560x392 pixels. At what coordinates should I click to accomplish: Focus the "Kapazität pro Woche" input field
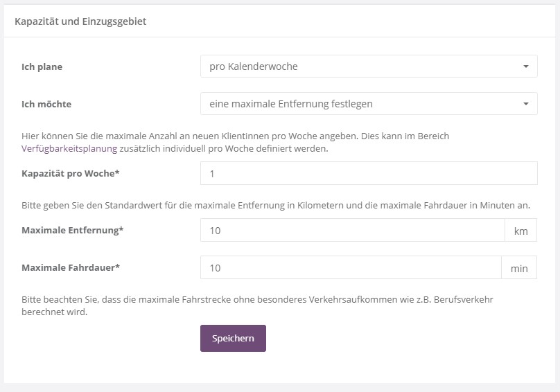point(369,173)
